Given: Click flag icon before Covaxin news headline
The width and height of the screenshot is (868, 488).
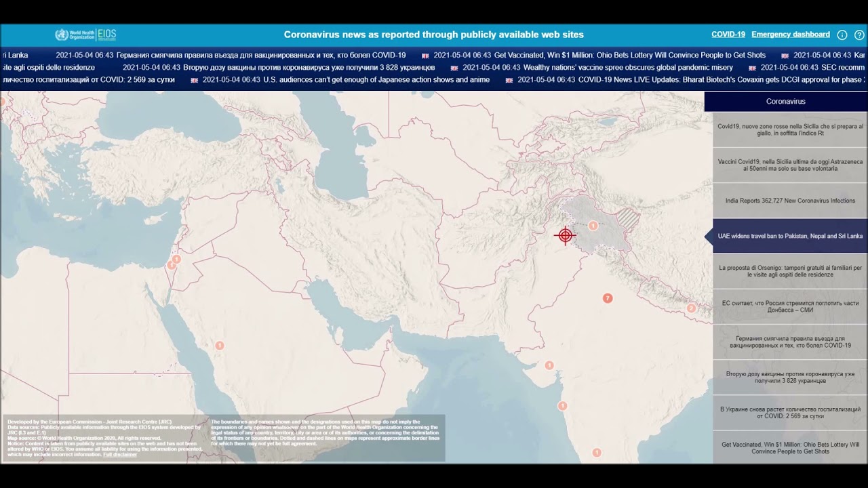Looking at the screenshot, I should (x=509, y=80).
